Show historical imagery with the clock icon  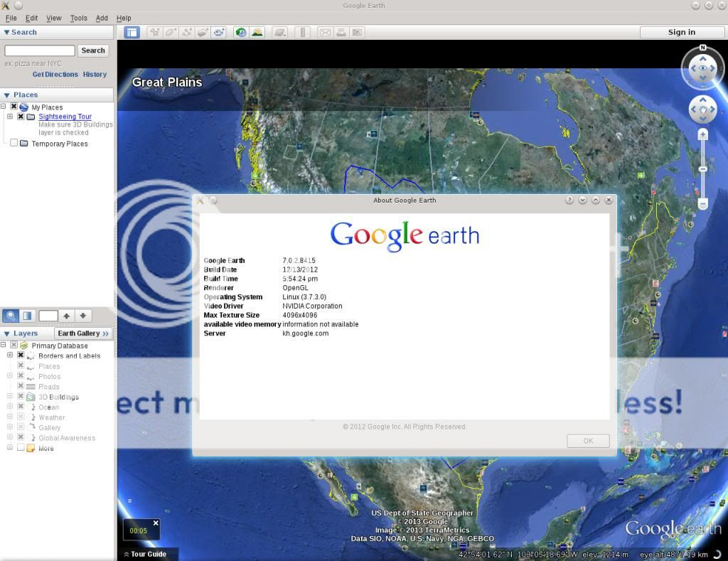pyautogui.click(x=241, y=33)
